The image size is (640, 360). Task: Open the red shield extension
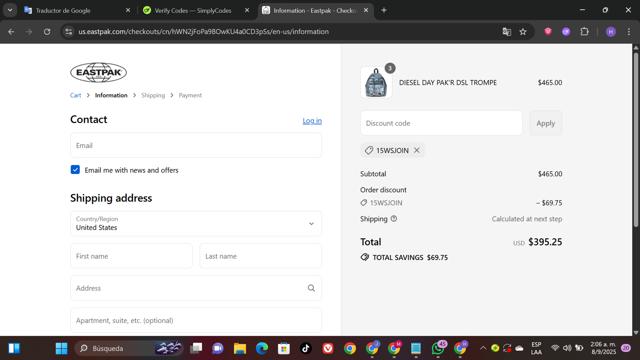click(x=548, y=32)
